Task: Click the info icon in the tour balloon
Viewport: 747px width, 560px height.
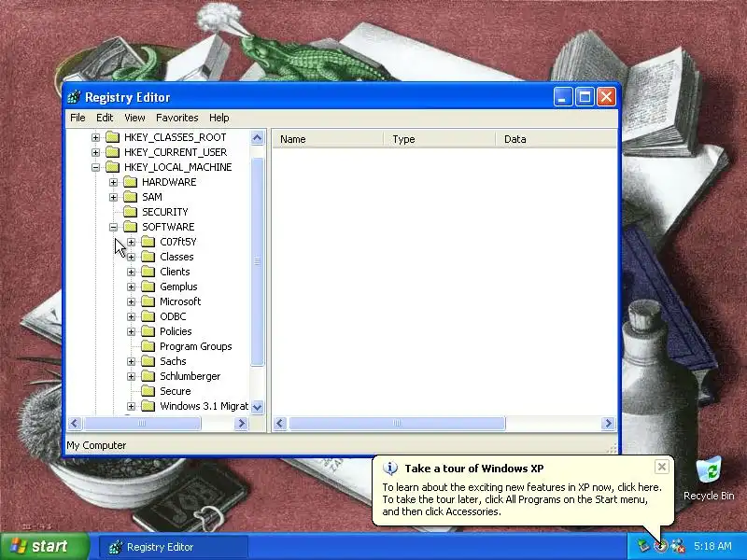Action: tap(390, 469)
